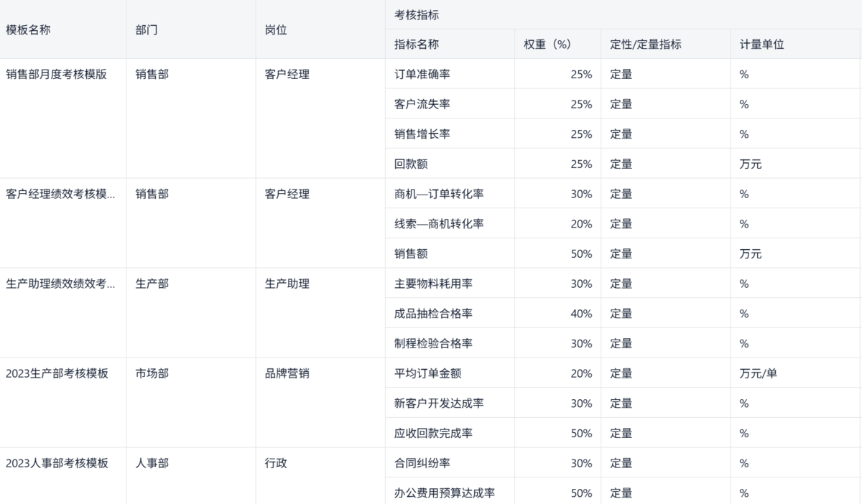Click the 计量单位 column header
This screenshot has width=862, height=504.
coord(761,45)
